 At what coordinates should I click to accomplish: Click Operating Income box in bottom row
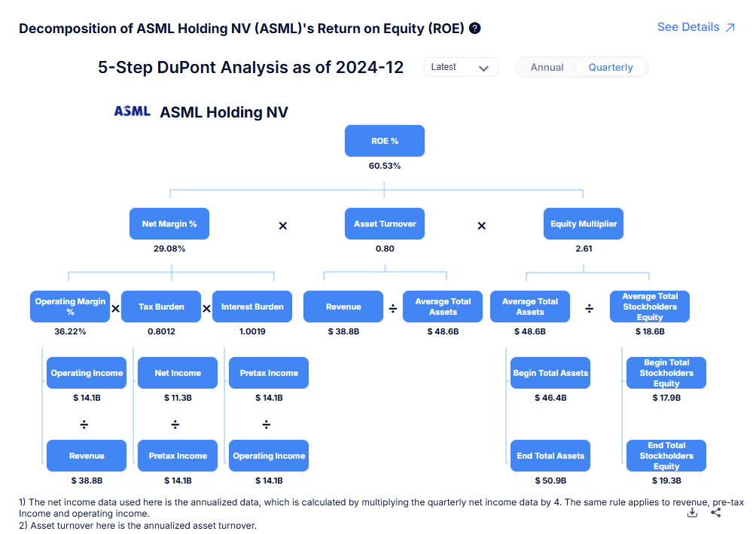click(269, 456)
